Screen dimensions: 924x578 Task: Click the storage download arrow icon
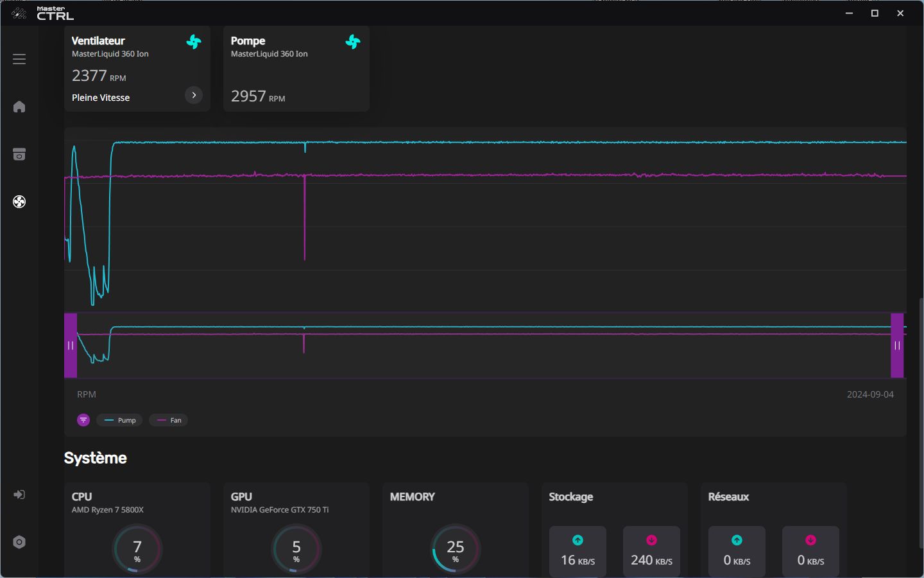tap(651, 540)
